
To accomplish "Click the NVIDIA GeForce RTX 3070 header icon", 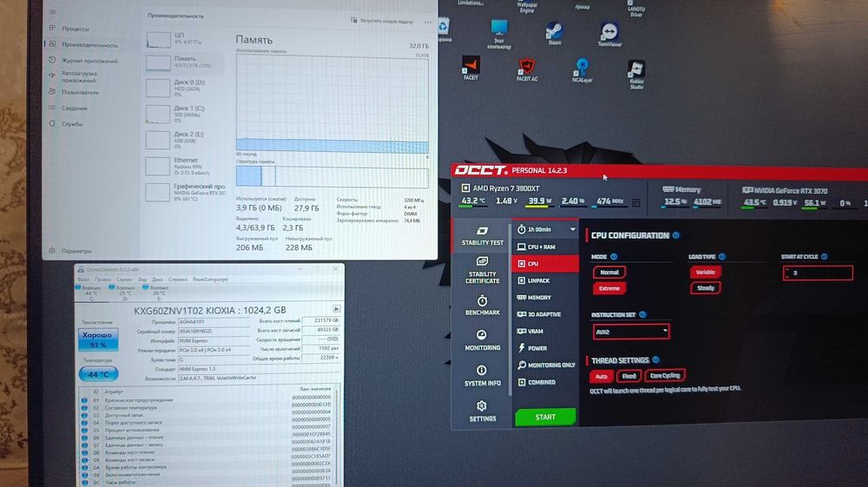I will coord(747,190).
